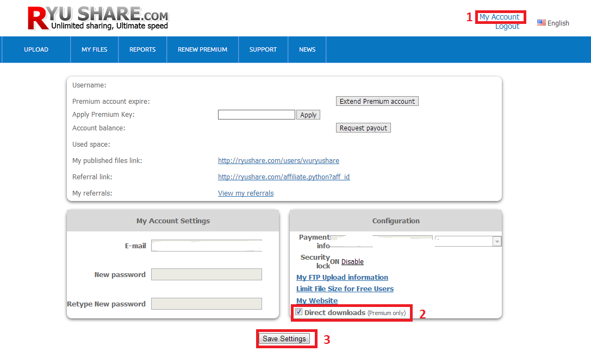The height and width of the screenshot is (364, 591).
Task: Focus the New password field
Action: pos(207,274)
